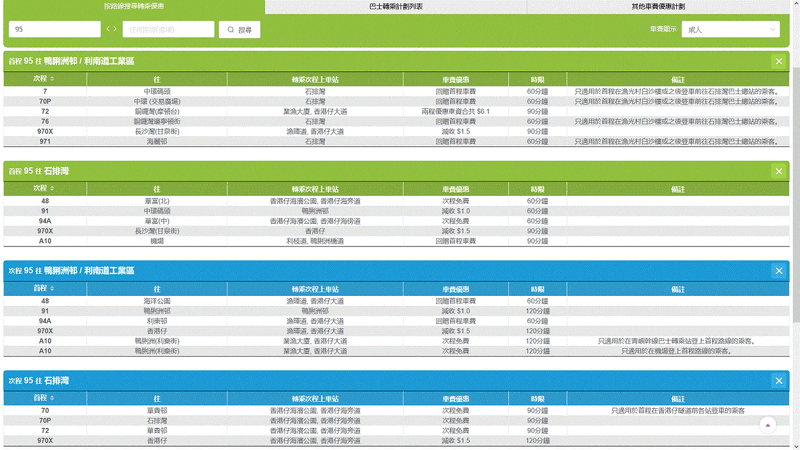Close the green 首程 95 往 石排灣 panel
Viewport: 800px width, 450px height.
(779, 172)
